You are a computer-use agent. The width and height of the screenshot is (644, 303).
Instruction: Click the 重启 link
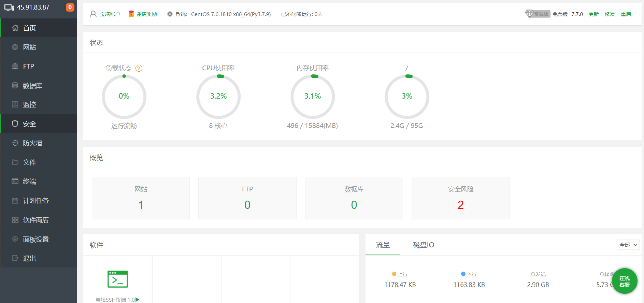coord(626,14)
